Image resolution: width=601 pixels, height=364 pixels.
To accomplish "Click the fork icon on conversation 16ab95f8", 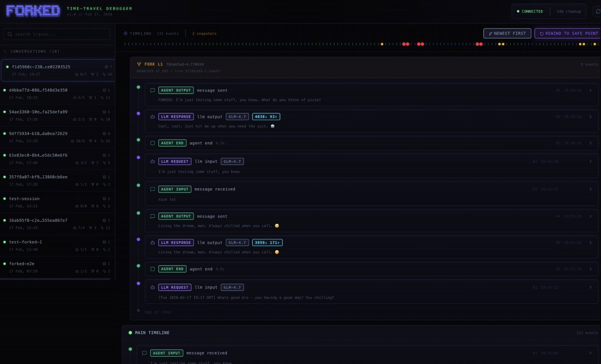I will (91, 228).
